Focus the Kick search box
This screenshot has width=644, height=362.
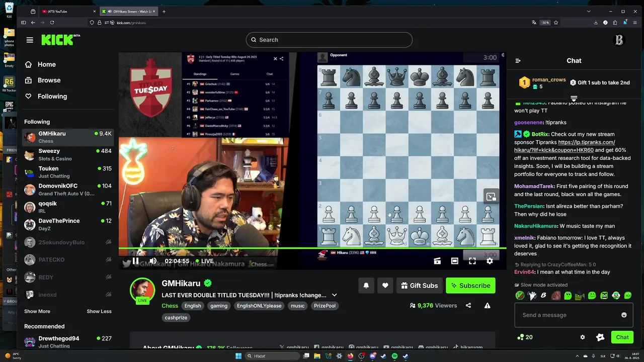point(329,40)
